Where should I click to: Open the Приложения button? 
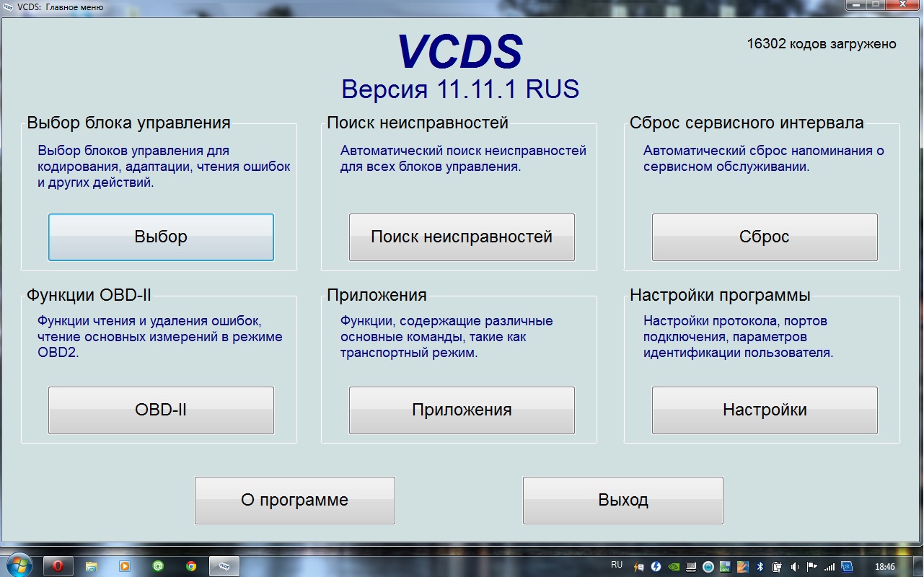pyautogui.click(x=462, y=410)
